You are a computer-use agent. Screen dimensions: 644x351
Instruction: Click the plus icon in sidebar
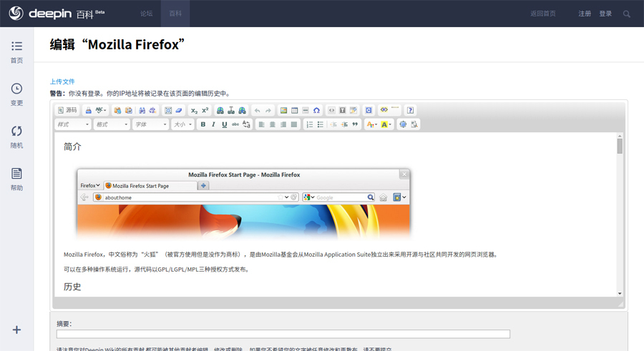(16, 330)
